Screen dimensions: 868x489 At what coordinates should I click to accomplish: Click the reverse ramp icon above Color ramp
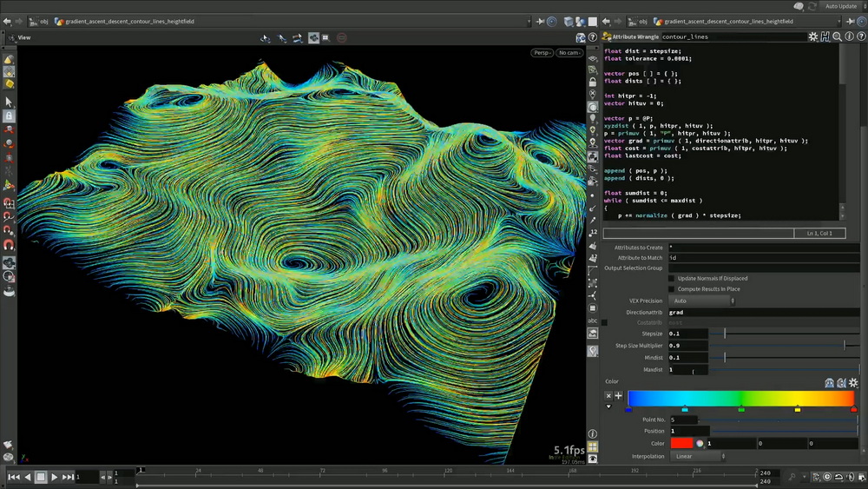[x=841, y=383]
